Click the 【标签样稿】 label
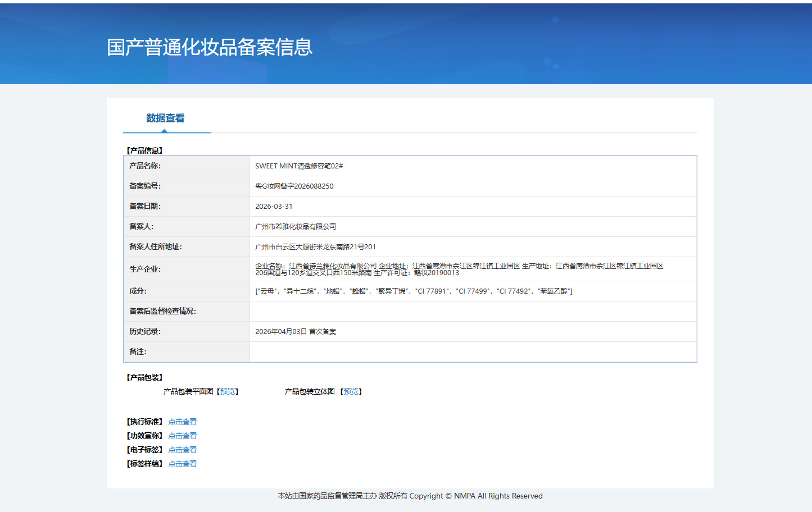 click(x=144, y=464)
